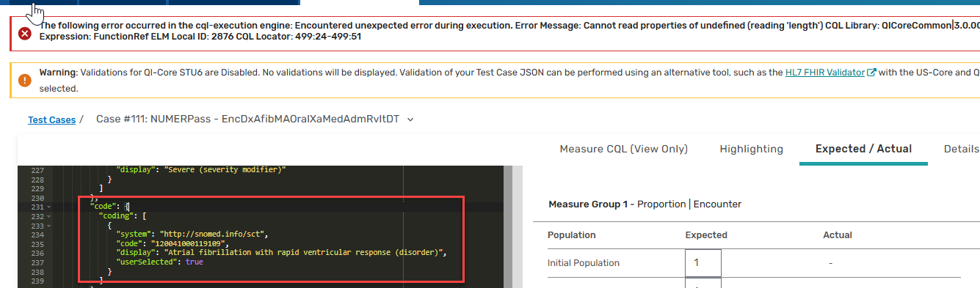Click the snomed.info system URL line
This screenshot has width=980, height=288.
pyautogui.click(x=191, y=235)
